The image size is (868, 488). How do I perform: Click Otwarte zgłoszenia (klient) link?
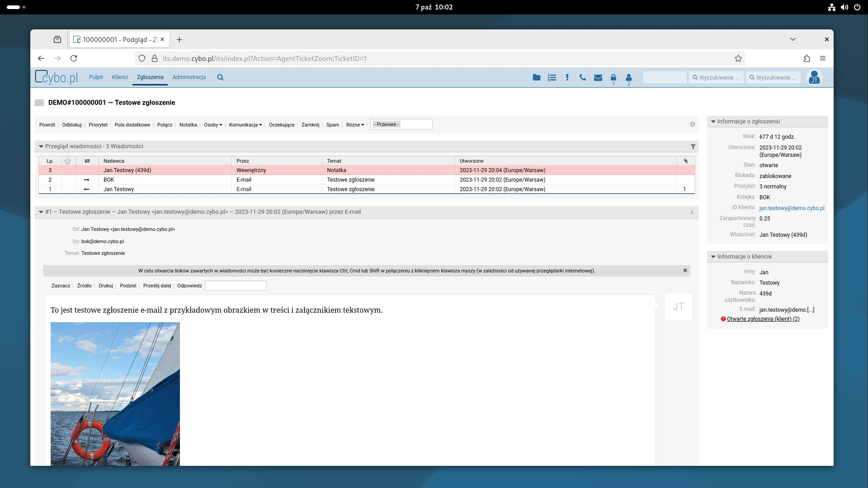[x=763, y=319]
